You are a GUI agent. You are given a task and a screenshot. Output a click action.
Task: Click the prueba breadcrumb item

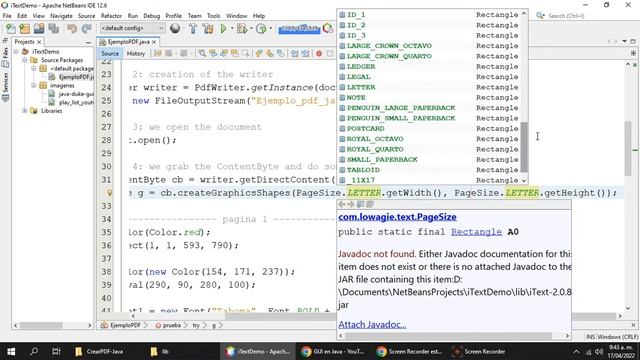(168, 325)
